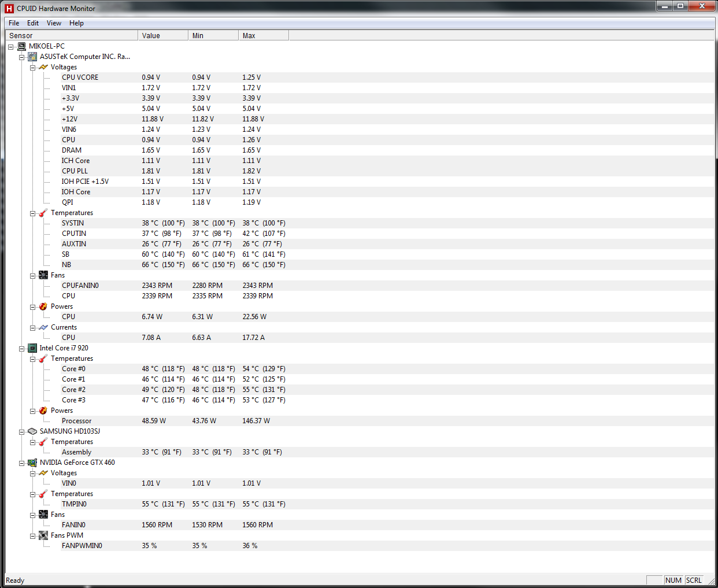Click the Intel Core i7 920 processor icon
The image size is (718, 588).
pos(32,348)
